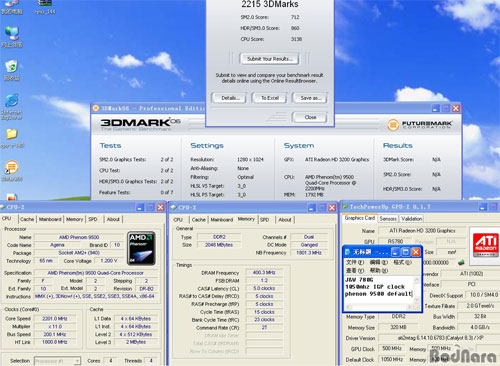
Task: Click the CAS# Latency 5.0 clocks value
Action: (x=264, y=288)
